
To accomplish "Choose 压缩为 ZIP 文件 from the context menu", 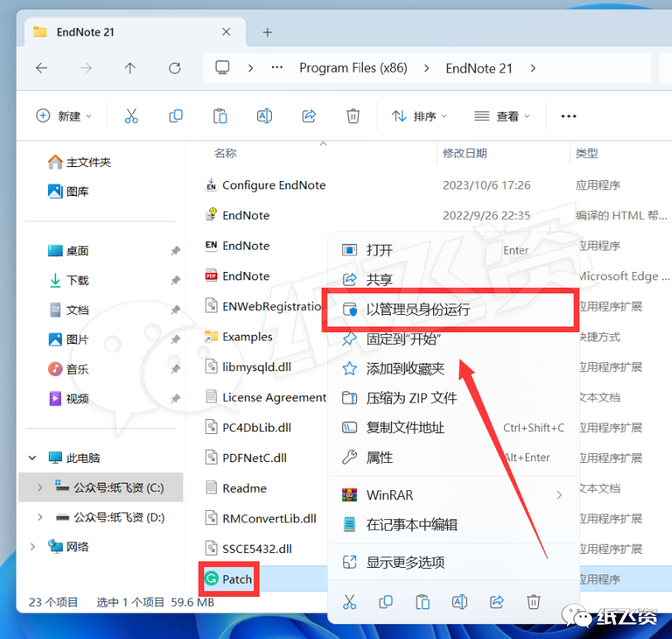I will [x=455, y=398].
